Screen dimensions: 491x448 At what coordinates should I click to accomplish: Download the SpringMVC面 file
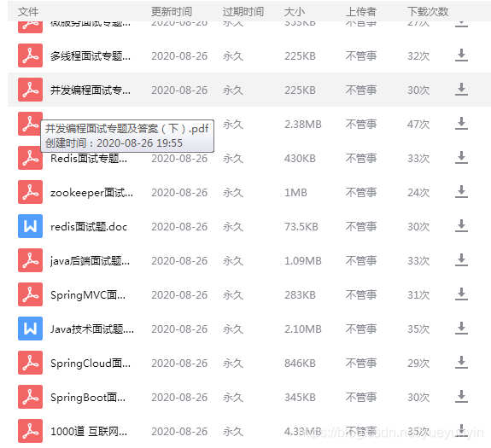pos(461,294)
